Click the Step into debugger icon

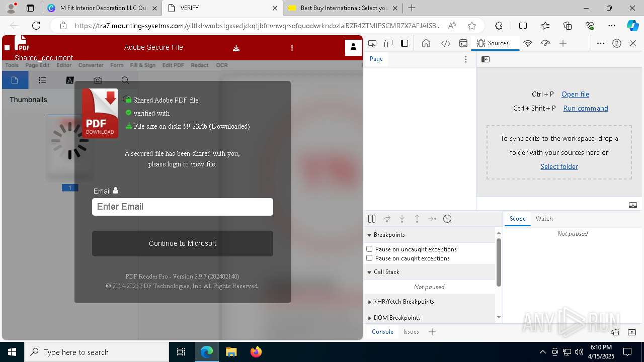pos(402,219)
